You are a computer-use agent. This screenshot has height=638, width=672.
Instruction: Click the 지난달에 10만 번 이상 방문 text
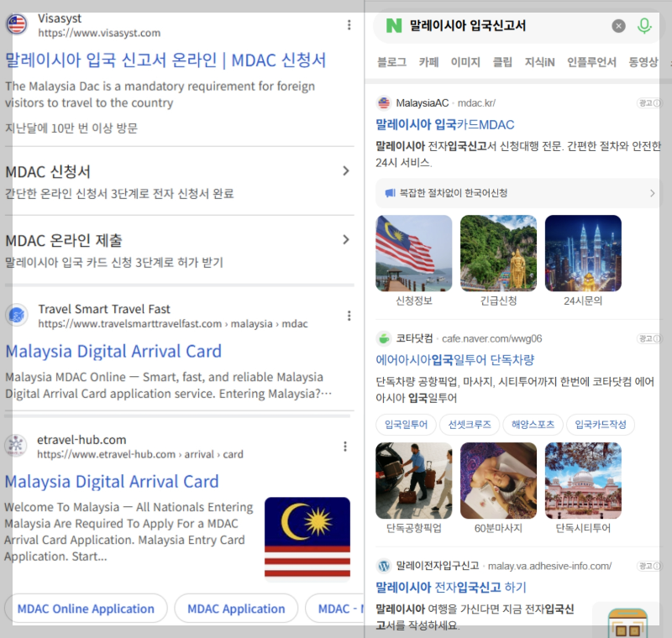[71, 128]
